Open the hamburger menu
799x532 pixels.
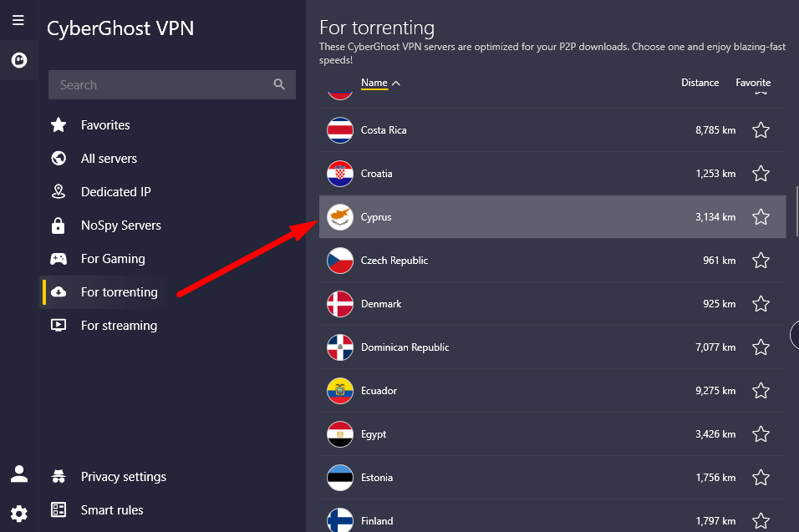coord(18,20)
